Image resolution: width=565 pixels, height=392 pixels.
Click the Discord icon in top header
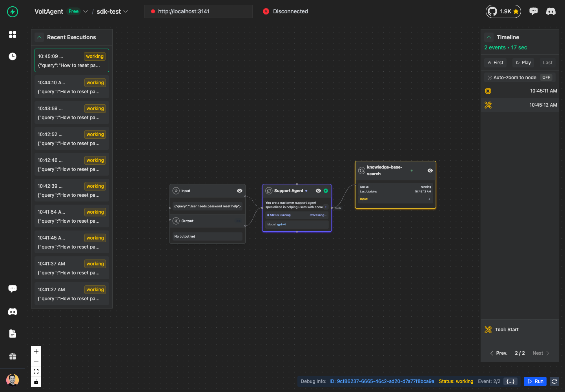[551, 11]
